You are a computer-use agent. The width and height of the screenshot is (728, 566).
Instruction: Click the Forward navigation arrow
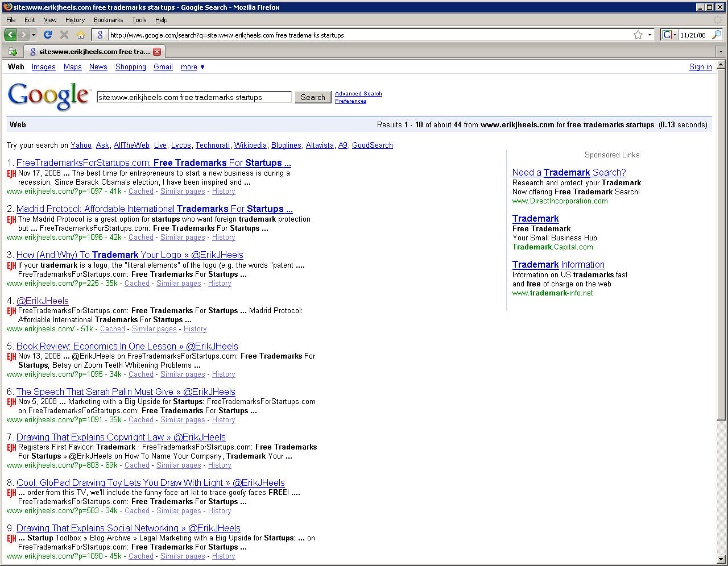pos(24,35)
